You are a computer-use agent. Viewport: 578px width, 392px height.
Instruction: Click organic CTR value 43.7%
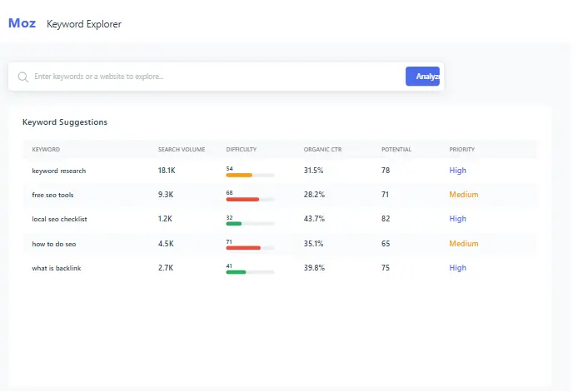314,219
